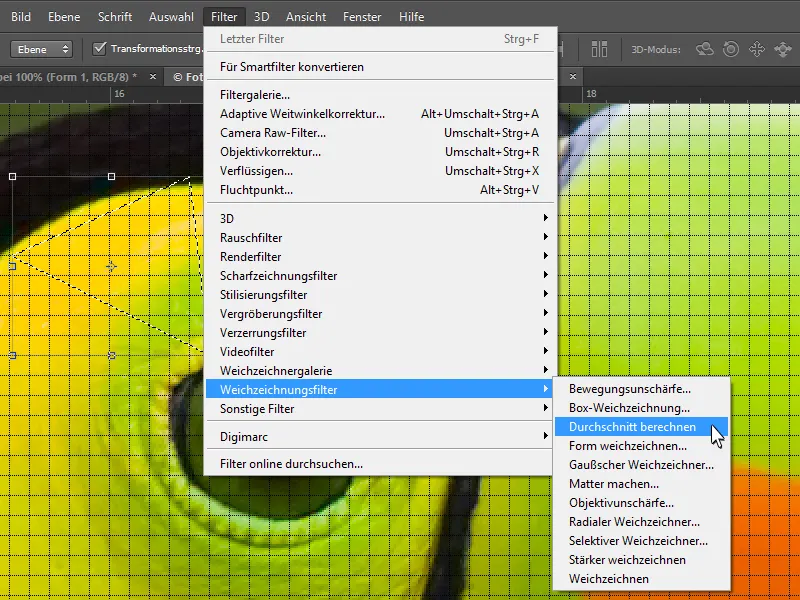Image resolution: width=800 pixels, height=600 pixels.
Task: Choose Adaptive Weitwinkelkorrektur...
Action: coord(380,114)
